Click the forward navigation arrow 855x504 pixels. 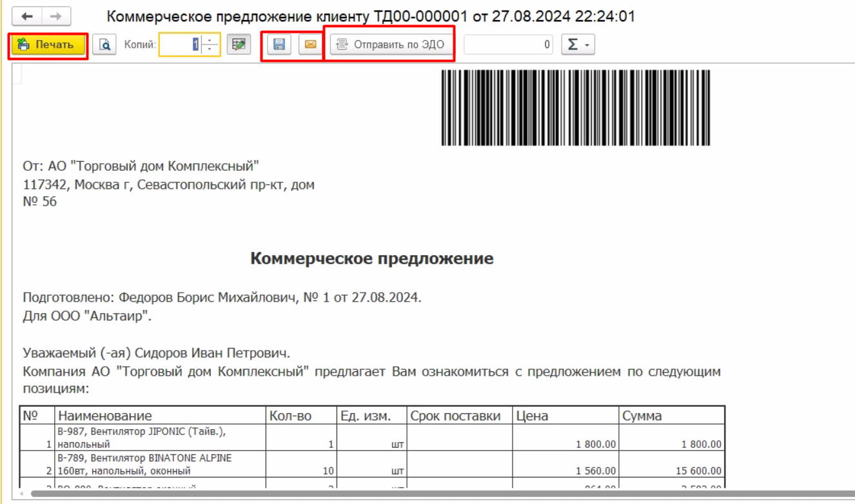(56, 17)
